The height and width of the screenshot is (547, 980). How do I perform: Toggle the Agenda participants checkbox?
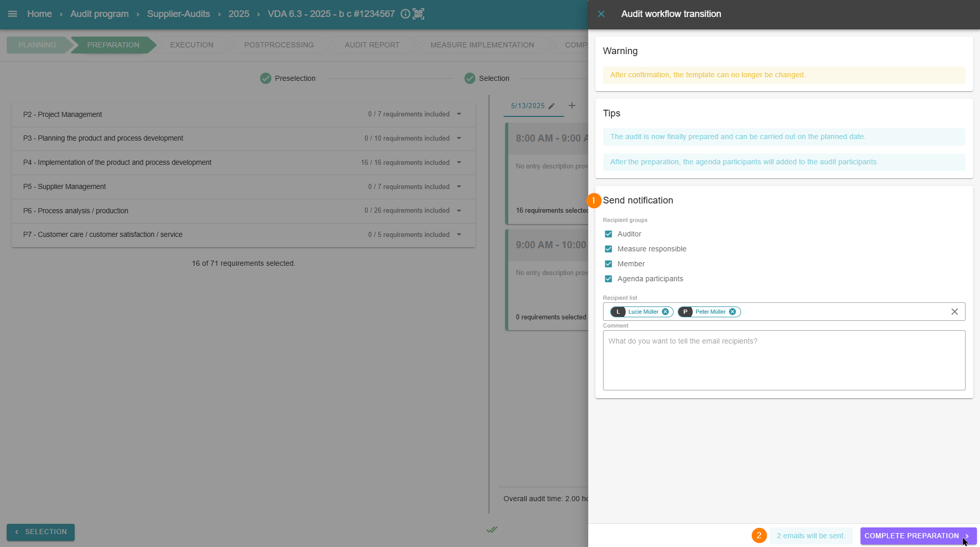(x=608, y=279)
